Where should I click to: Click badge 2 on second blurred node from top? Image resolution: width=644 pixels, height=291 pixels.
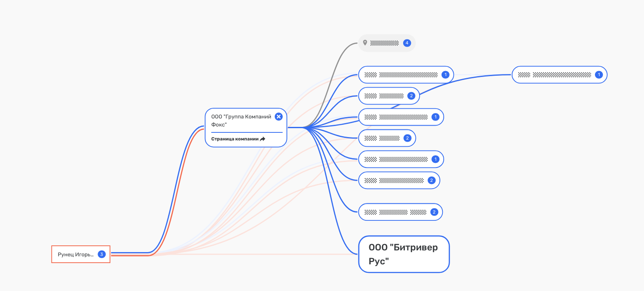(411, 96)
